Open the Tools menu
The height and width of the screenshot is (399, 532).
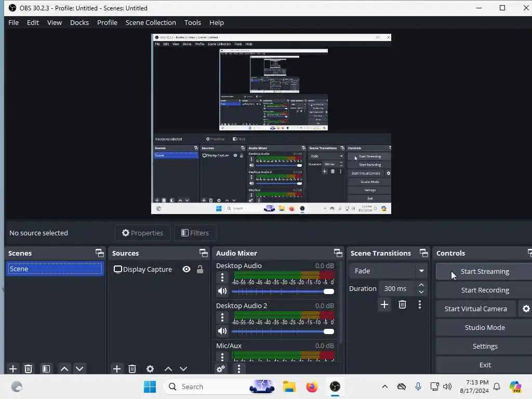[192, 22]
